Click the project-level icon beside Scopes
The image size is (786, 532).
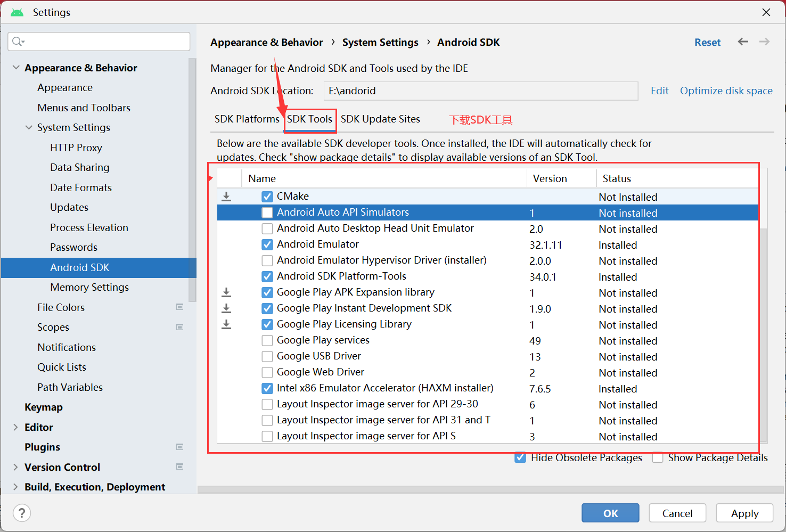point(180,327)
